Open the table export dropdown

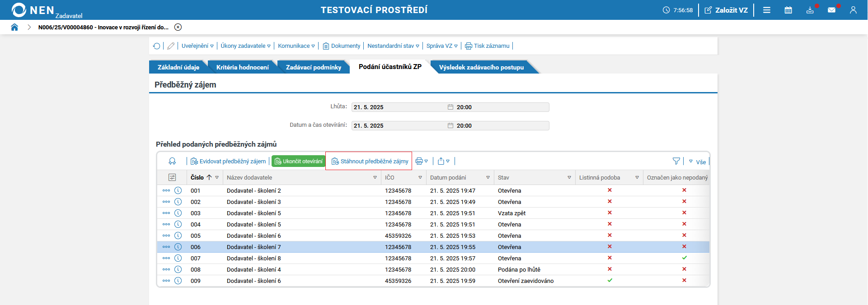(443, 161)
